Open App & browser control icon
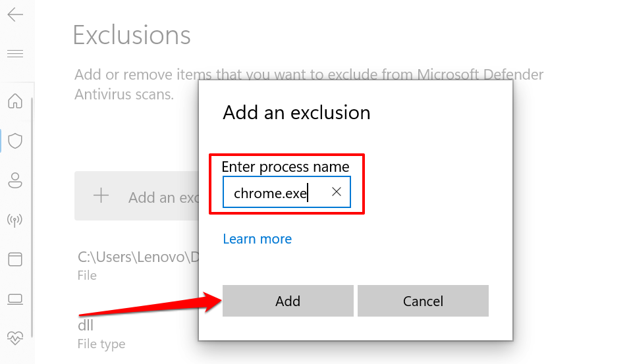This screenshot has width=629, height=364. 15,259
